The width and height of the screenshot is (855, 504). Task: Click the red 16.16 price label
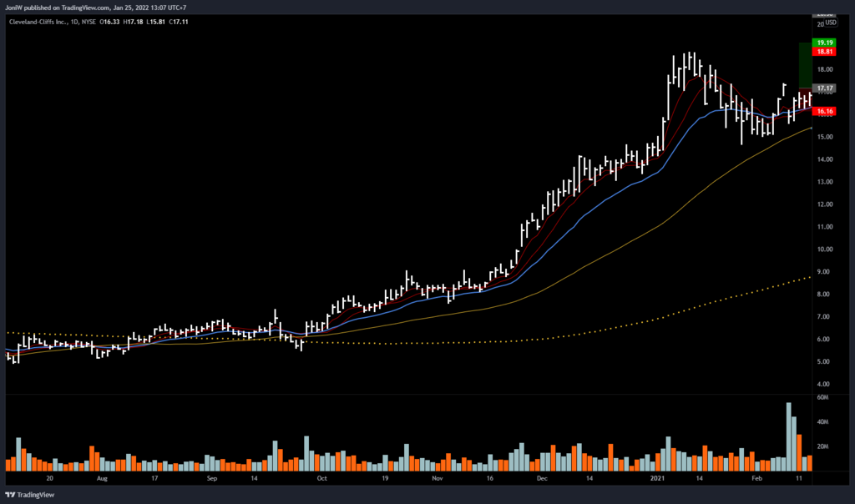826,110
